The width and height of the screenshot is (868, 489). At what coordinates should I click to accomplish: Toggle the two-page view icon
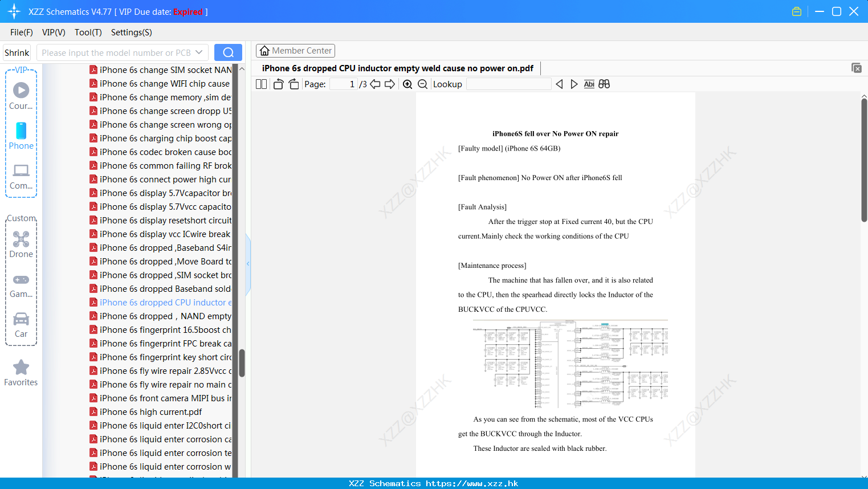261,84
